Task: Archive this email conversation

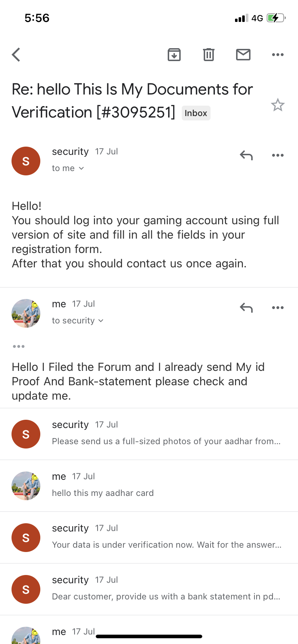Action: 174,55
